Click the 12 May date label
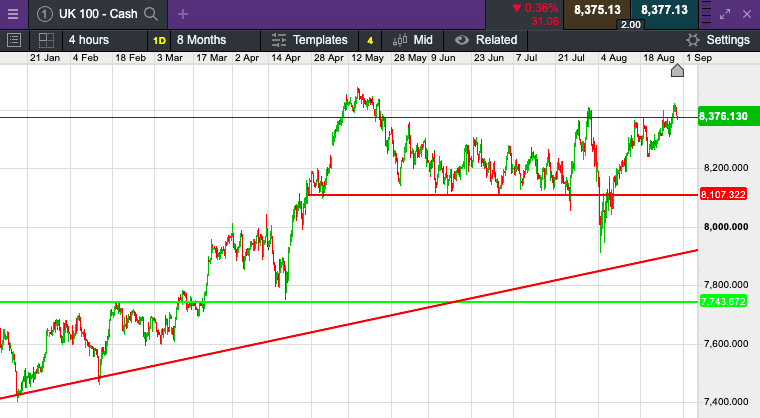The image size is (760, 418). click(367, 58)
